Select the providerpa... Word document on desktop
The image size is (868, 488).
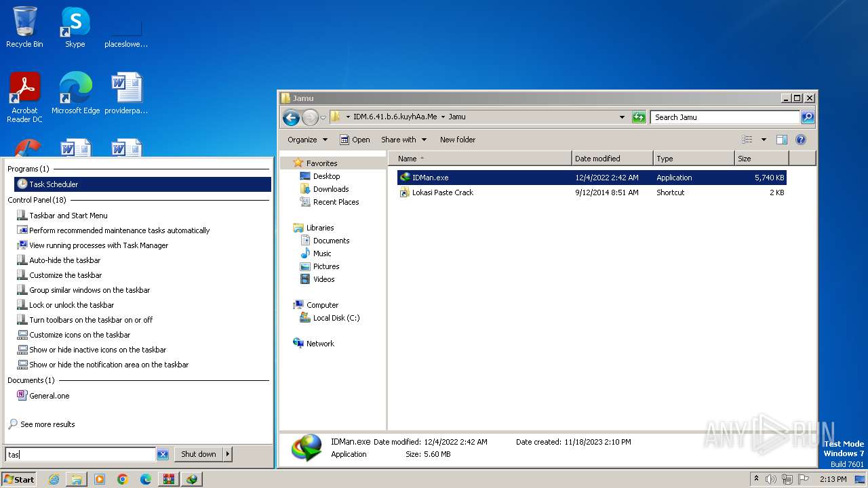tap(126, 93)
